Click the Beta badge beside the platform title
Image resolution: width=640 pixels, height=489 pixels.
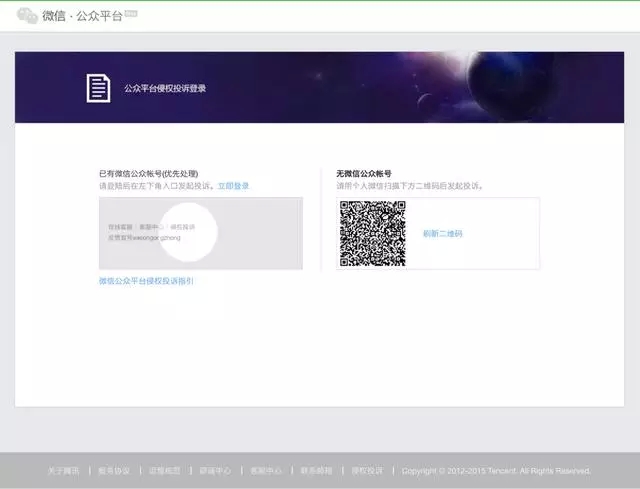[132, 13]
